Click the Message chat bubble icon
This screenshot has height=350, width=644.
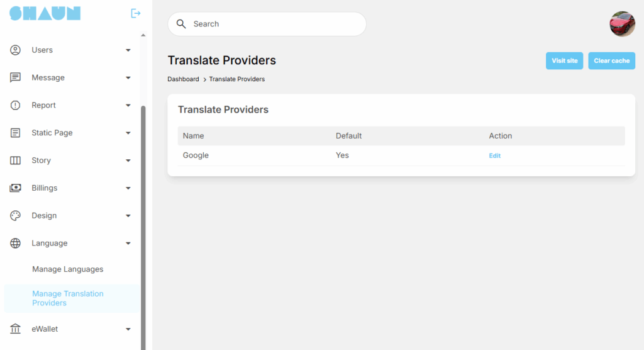[16, 77]
